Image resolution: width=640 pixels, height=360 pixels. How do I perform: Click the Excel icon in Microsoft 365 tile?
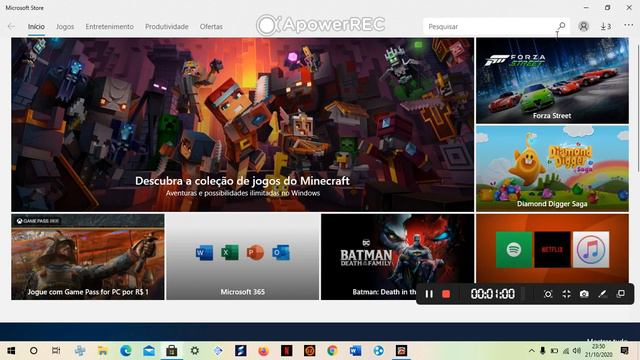coord(230,253)
